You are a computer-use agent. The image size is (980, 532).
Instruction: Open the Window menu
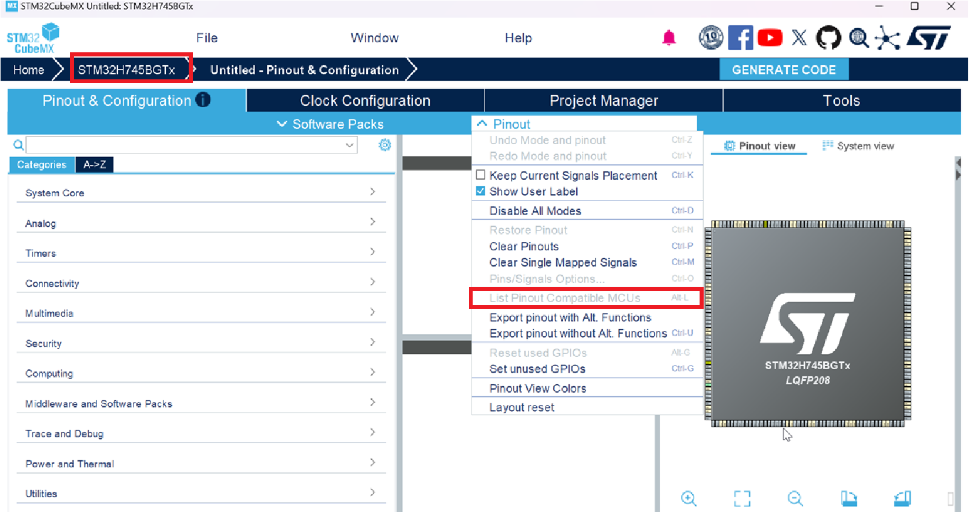374,38
